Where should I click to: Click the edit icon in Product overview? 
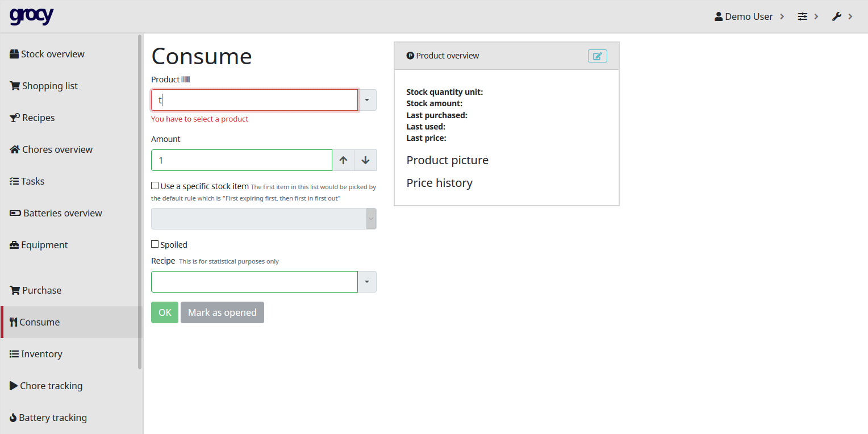[x=597, y=56]
